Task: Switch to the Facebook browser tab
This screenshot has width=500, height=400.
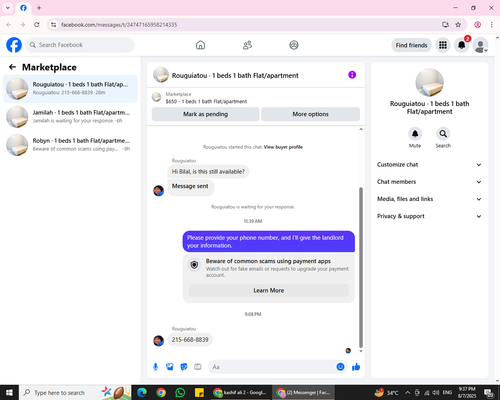Action: tap(23, 8)
